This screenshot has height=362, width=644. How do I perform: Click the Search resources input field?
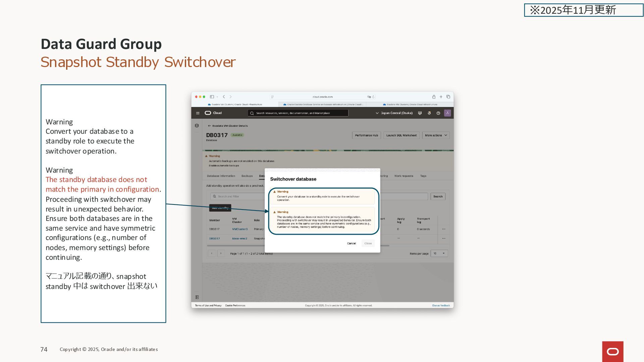click(299, 113)
